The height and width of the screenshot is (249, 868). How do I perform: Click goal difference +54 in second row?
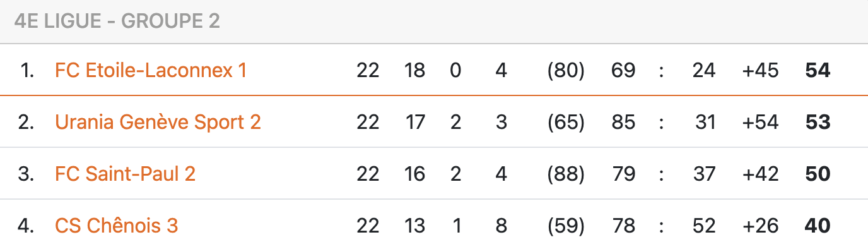click(x=761, y=122)
